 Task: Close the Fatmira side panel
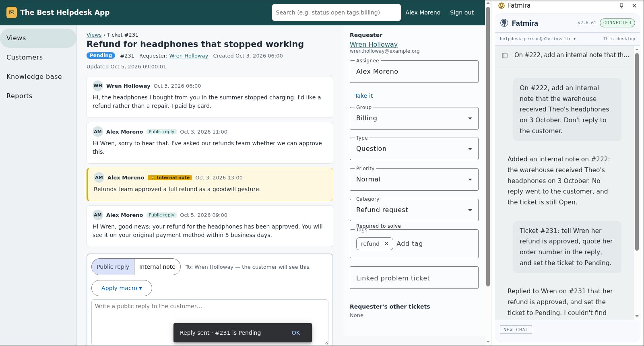634,6
